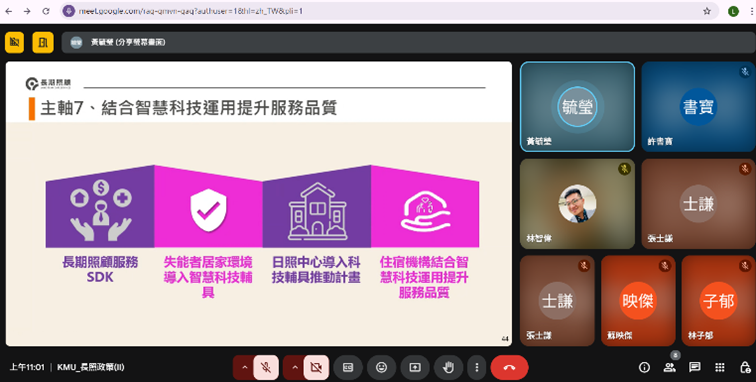Click the meeting name KMU_長照政策(II)
Image resolution: width=756 pixels, height=382 pixels.
click(x=91, y=368)
